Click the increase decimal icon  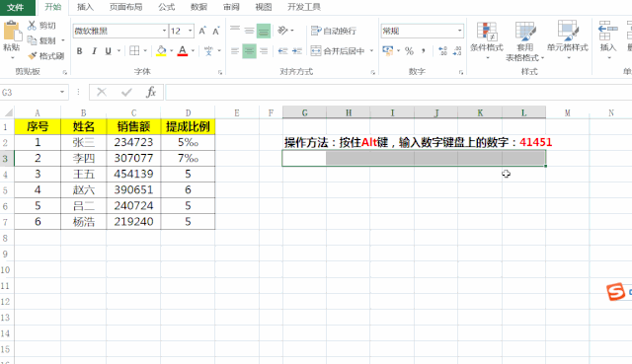(x=442, y=50)
